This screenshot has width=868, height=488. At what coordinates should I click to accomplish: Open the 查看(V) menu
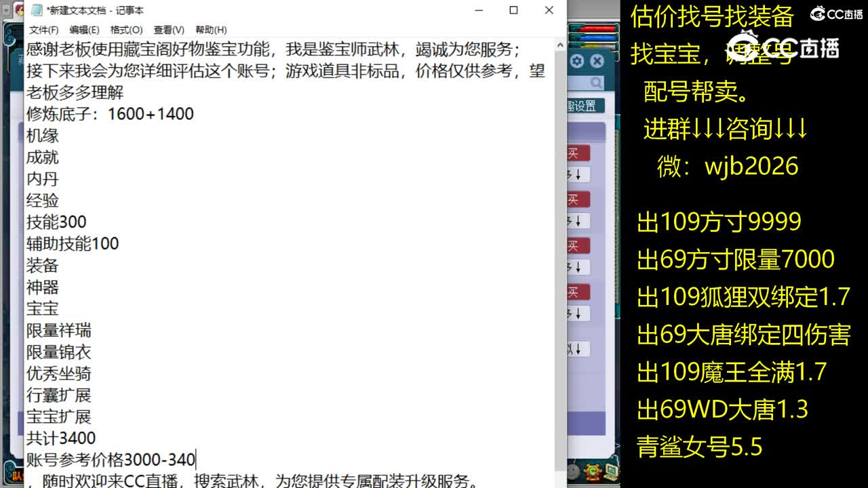click(169, 30)
